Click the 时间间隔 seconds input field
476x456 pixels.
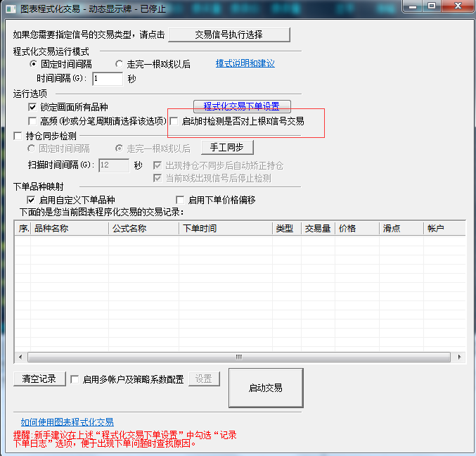tap(108, 79)
